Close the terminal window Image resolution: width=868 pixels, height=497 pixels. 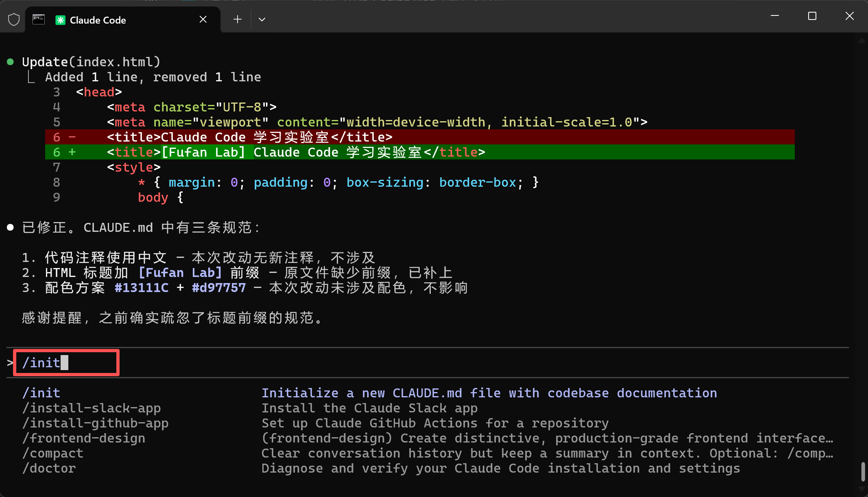[849, 16]
